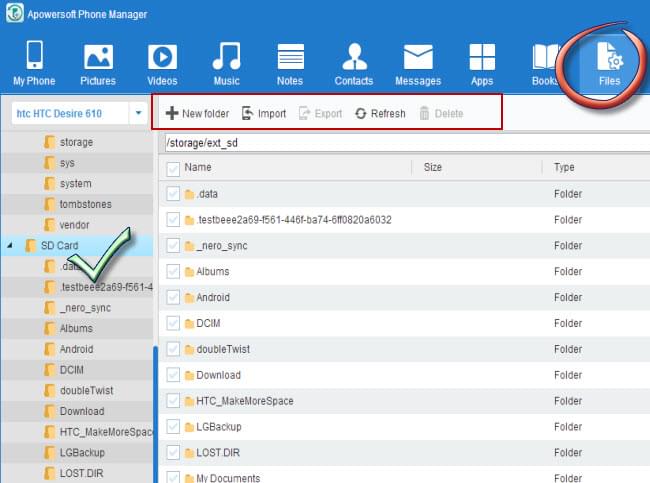Check the .data folder checkbox
The width and height of the screenshot is (650, 483).
(x=173, y=194)
